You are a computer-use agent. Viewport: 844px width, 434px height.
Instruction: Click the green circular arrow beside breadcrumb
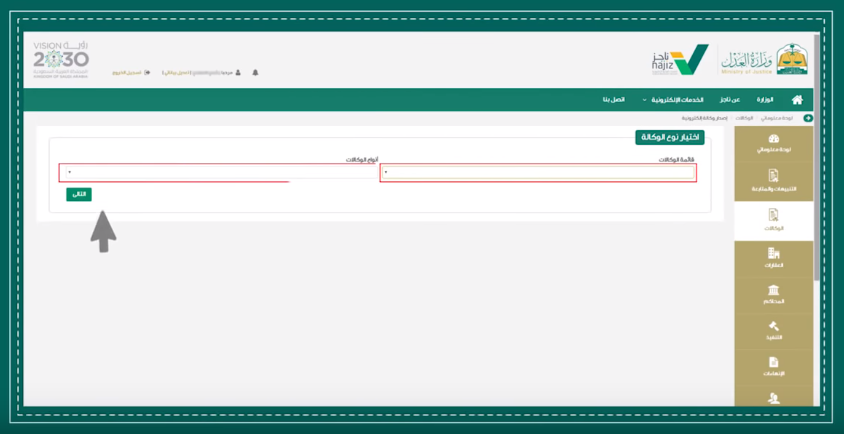click(x=808, y=118)
